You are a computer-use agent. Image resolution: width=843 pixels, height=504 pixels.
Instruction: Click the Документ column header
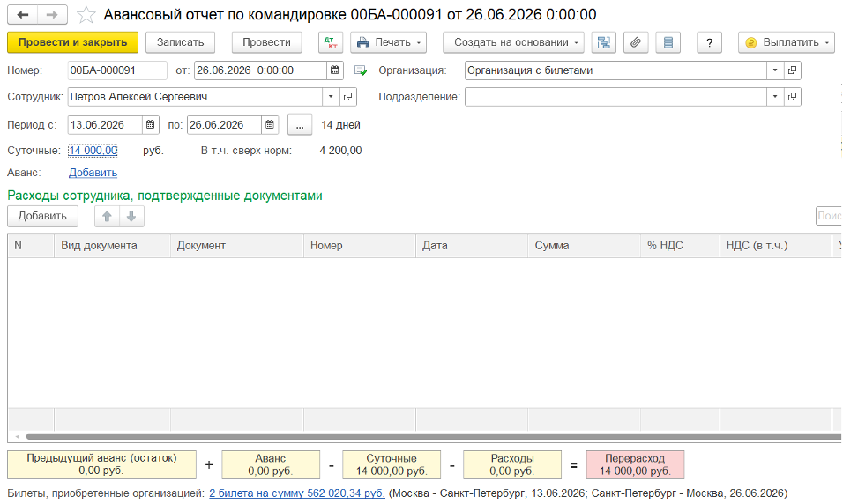click(x=237, y=246)
